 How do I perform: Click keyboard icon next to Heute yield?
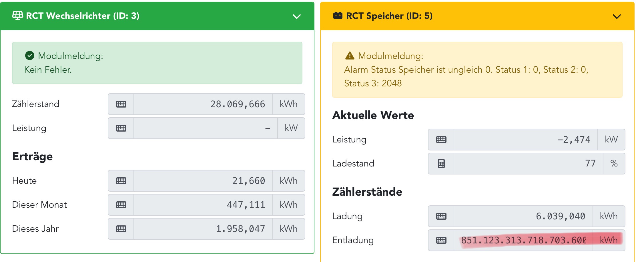coord(121,181)
